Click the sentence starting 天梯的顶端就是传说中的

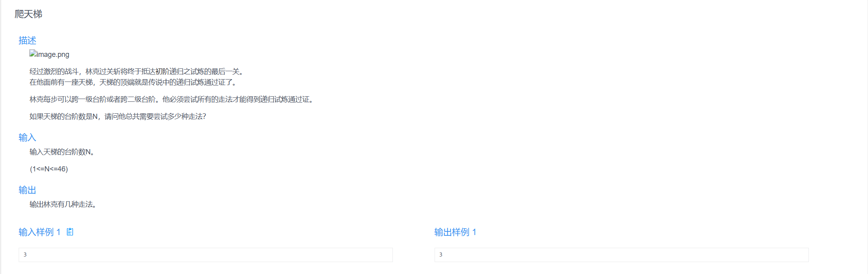(169, 82)
